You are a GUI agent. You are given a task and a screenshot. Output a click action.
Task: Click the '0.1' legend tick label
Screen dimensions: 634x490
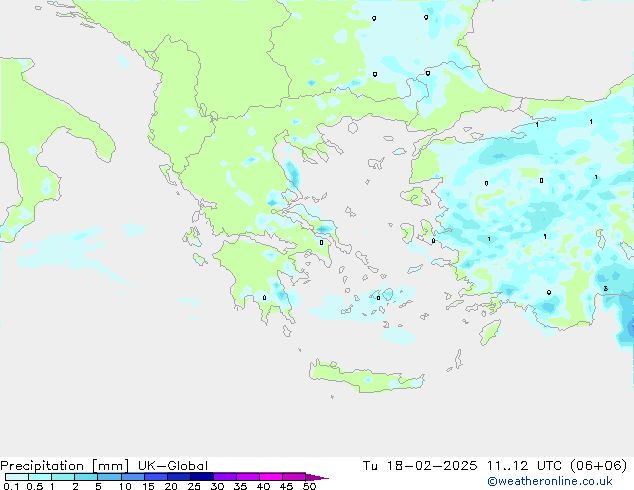tap(11, 486)
